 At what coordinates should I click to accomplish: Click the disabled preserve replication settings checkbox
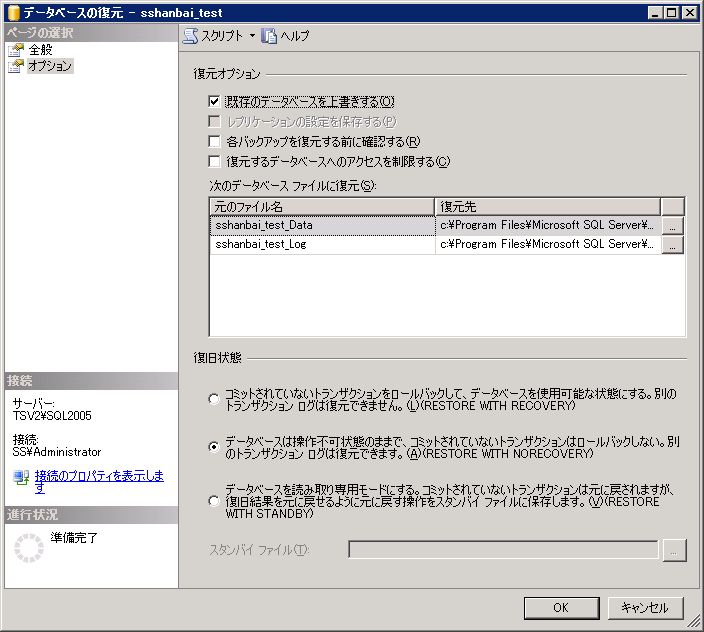coord(214,122)
